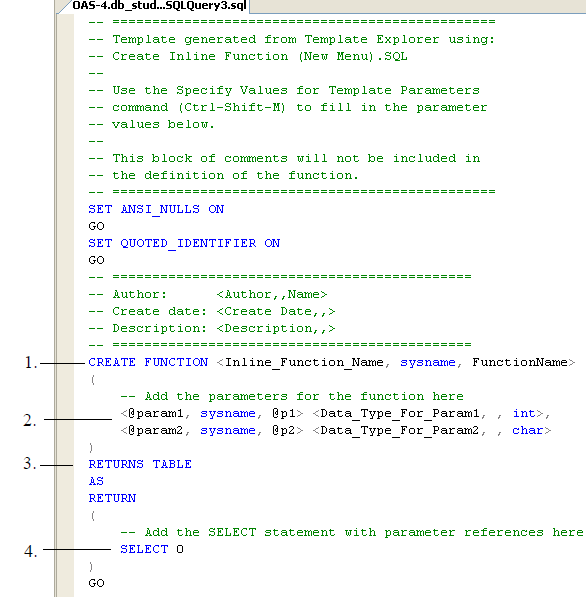Click the 'This block of comments' comment line
This screenshot has height=598, width=586.
pyautogui.click(x=284, y=158)
